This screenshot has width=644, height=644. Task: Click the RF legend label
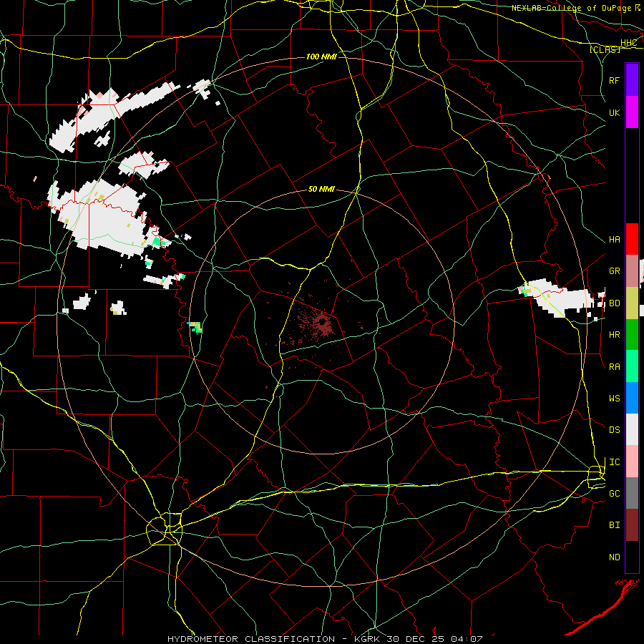(614, 80)
